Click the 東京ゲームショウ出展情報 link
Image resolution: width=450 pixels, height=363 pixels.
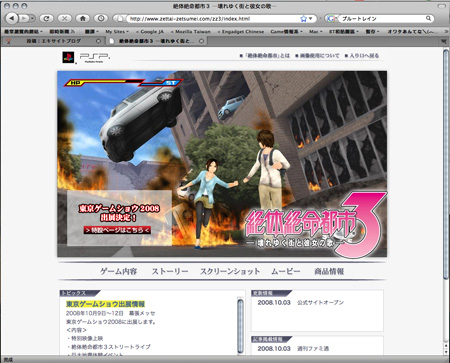pyautogui.click(x=105, y=304)
